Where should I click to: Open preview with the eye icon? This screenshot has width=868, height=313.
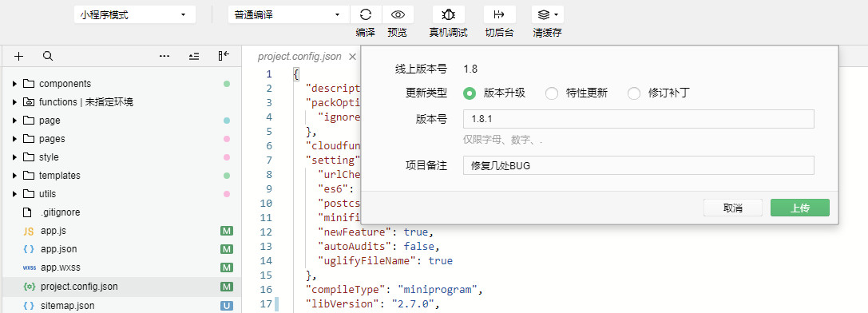pos(398,14)
